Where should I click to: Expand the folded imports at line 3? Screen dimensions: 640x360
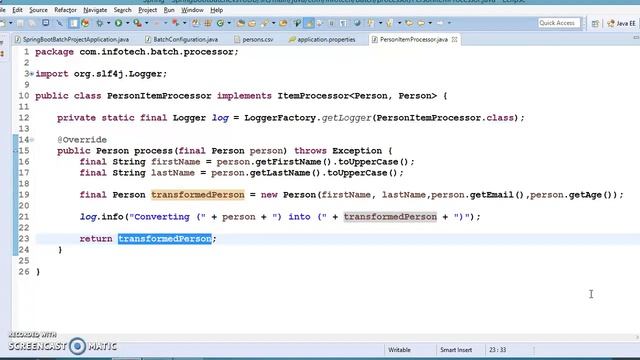click(32, 74)
